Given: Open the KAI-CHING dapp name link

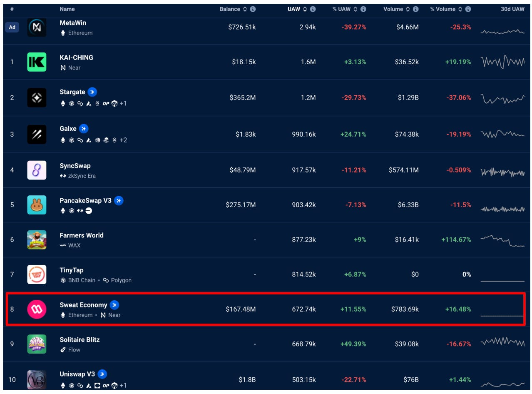Looking at the screenshot, I should tap(76, 57).
